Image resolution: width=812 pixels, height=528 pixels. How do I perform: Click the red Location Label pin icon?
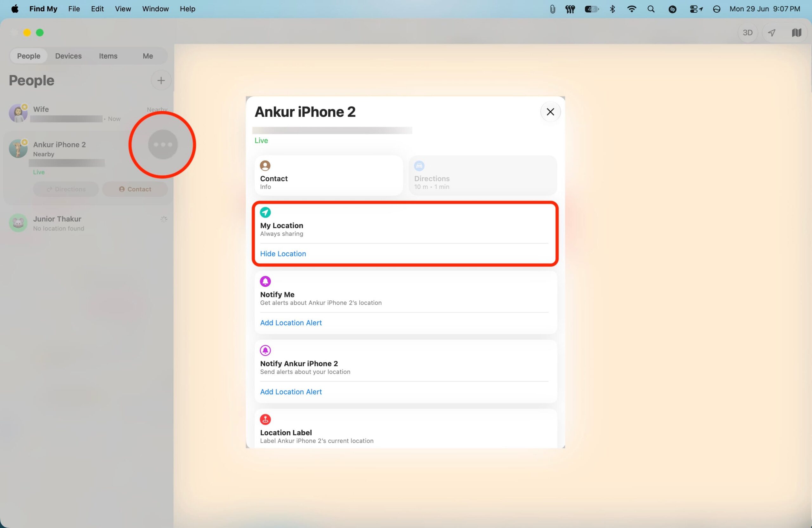[265, 419]
